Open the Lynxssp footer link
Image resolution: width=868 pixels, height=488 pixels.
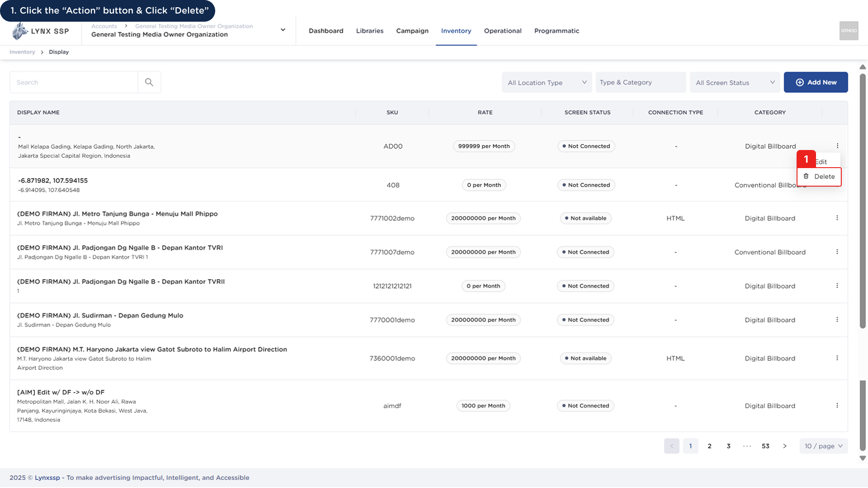click(x=47, y=478)
